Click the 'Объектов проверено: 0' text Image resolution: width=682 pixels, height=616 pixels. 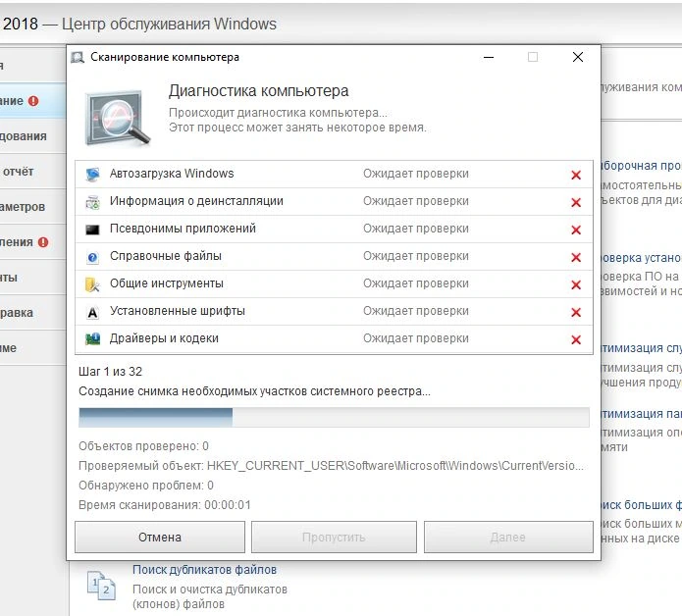coord(143,446)
